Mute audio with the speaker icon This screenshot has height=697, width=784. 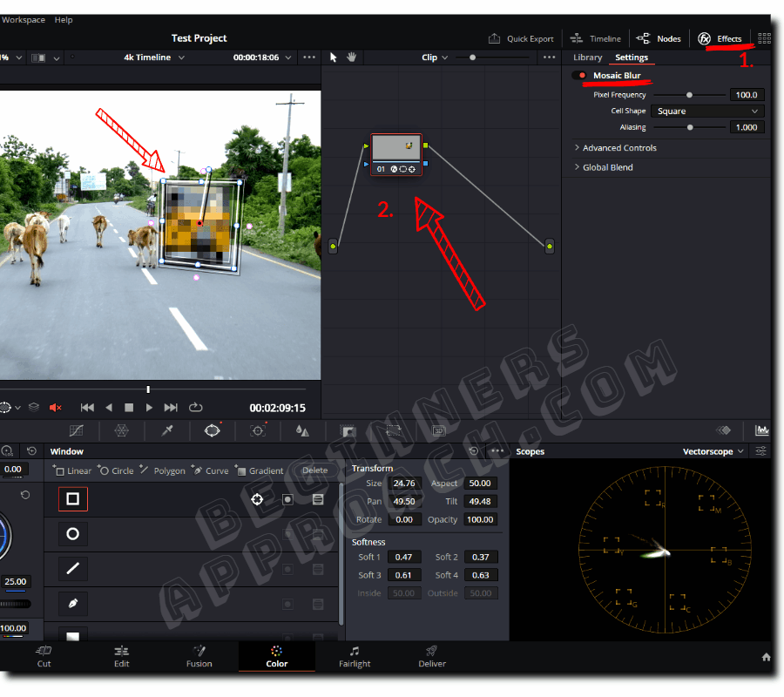tap(56, 406)
